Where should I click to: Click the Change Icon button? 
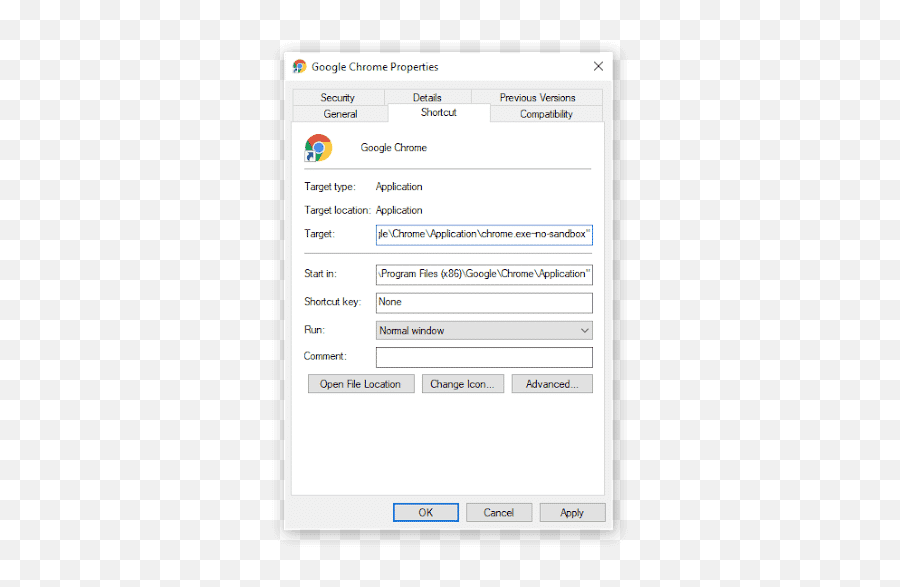462,383
